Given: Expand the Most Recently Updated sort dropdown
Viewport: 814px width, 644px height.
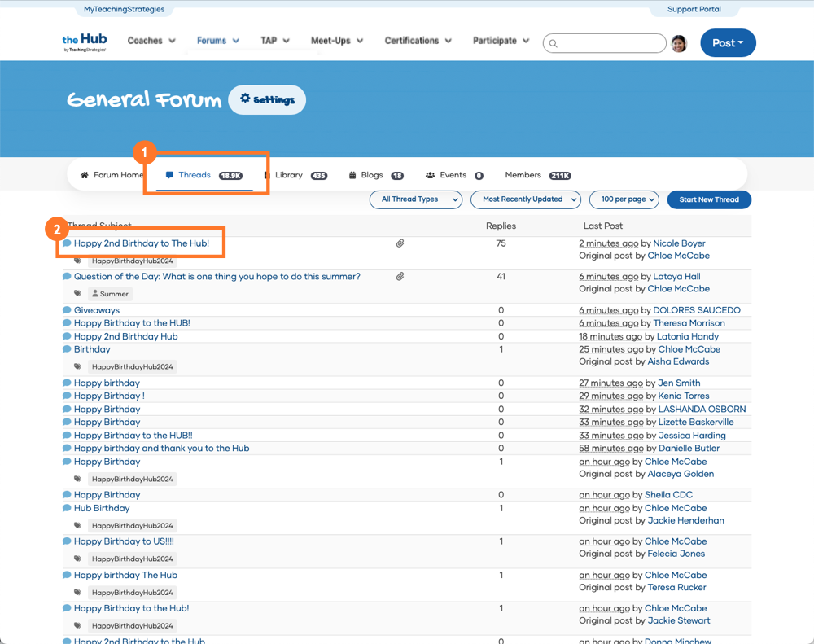Looking at the screenshot, I should pos(526,199).
